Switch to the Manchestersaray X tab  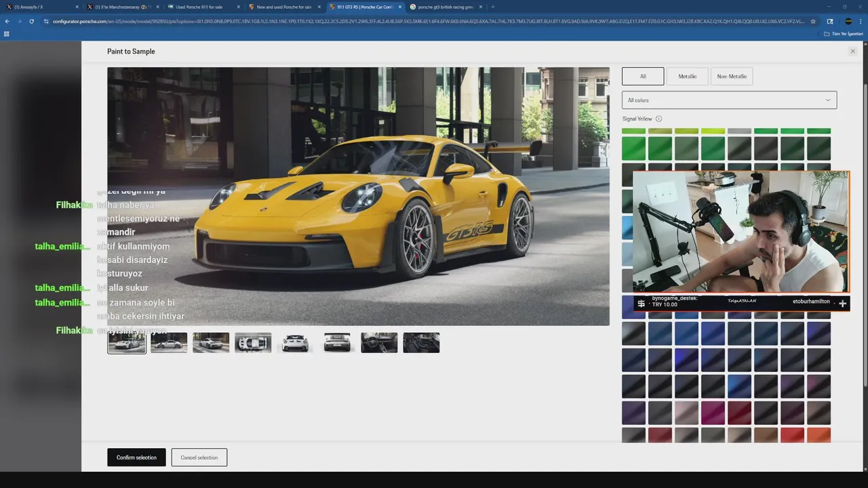click(122, 7)
